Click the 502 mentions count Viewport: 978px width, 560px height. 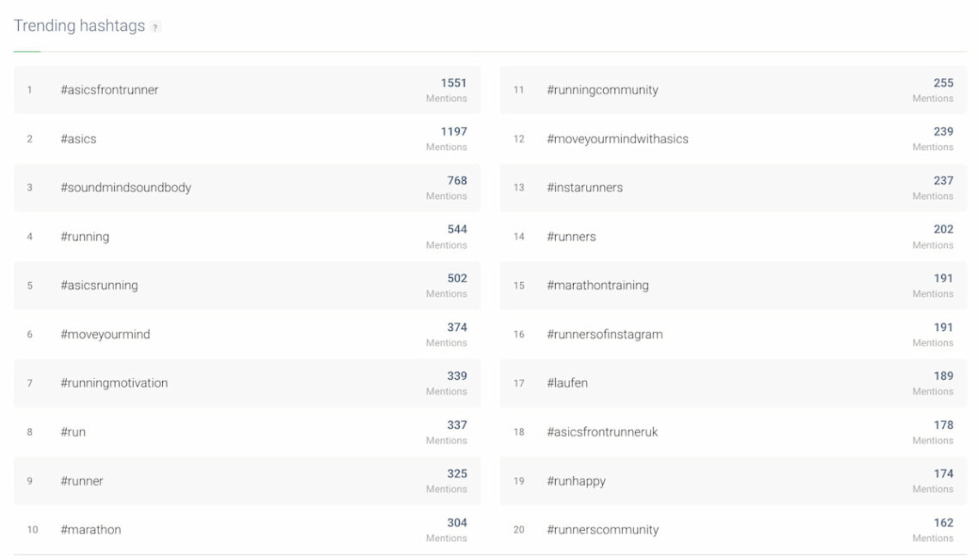456,279
